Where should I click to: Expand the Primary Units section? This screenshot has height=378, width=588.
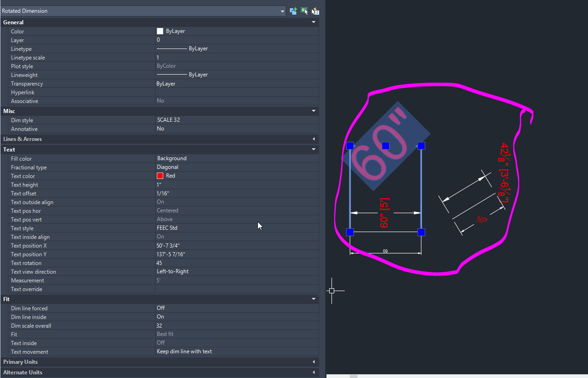[314, 362]
